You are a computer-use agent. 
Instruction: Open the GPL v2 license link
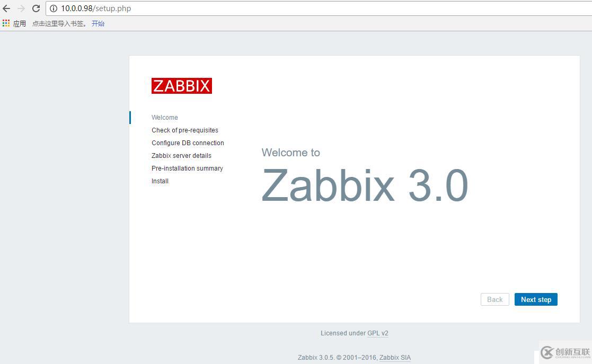pyautogui.click(x=377, y=333)
